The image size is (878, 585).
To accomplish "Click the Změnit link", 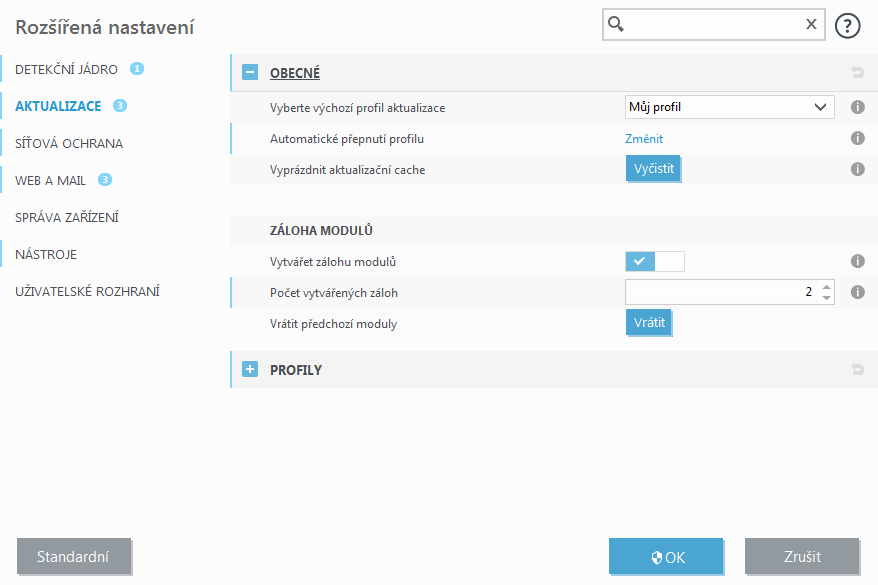I will [x=644, y=139].
